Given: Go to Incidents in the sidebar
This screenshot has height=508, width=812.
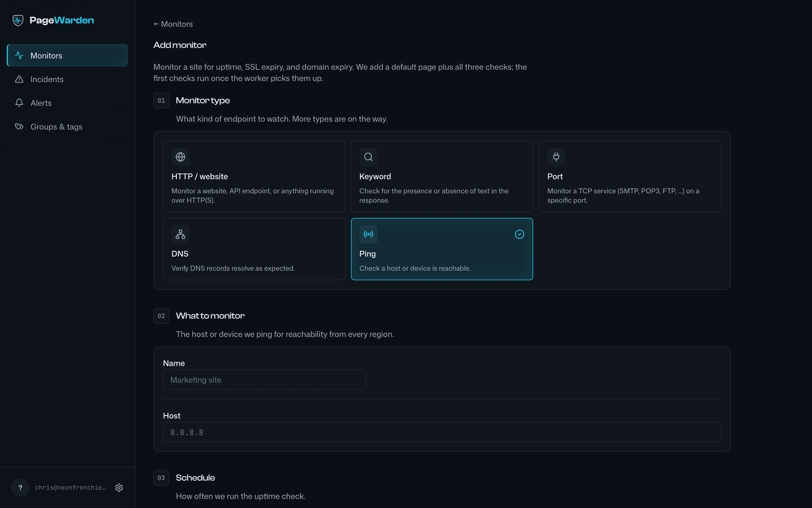Looking at the screenshot, I should [x=67, y=79].
